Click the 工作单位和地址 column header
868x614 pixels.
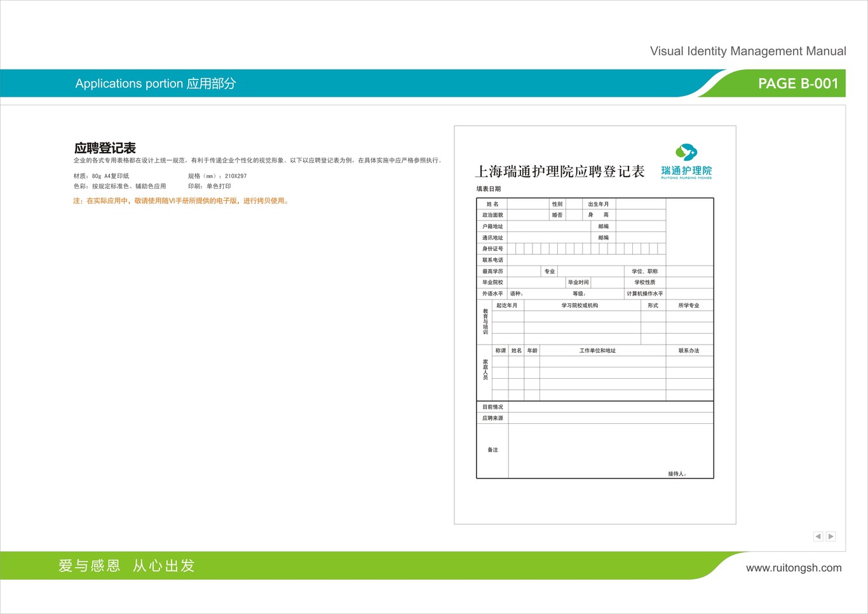(597, 351)
